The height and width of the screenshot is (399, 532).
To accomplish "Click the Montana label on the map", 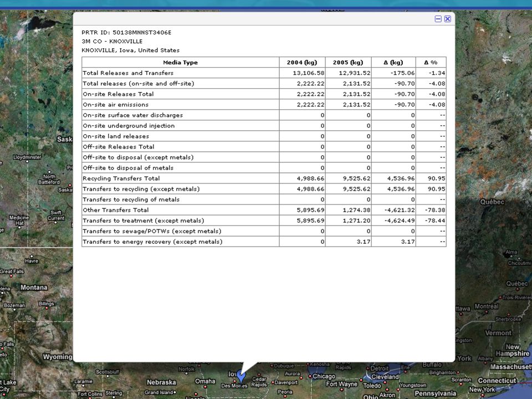I will 34,288.
